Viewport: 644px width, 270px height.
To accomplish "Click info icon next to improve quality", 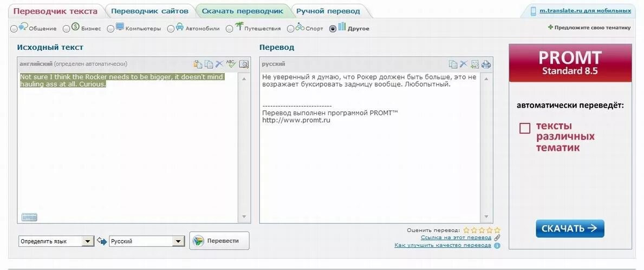I will 497,246.
